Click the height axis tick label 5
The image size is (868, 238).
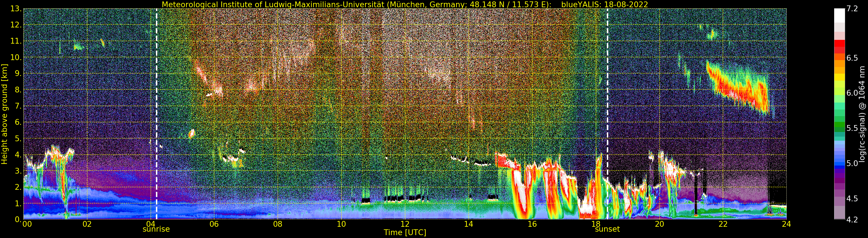tap(18, 139)
